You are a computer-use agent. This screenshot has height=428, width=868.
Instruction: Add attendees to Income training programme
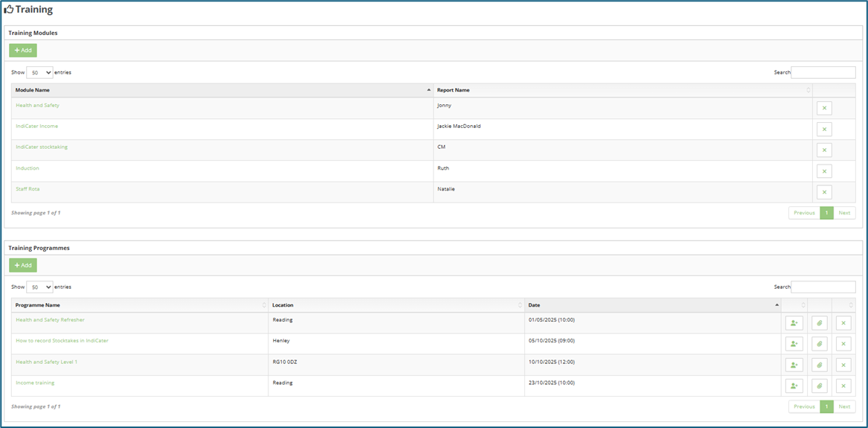(794, 386)
